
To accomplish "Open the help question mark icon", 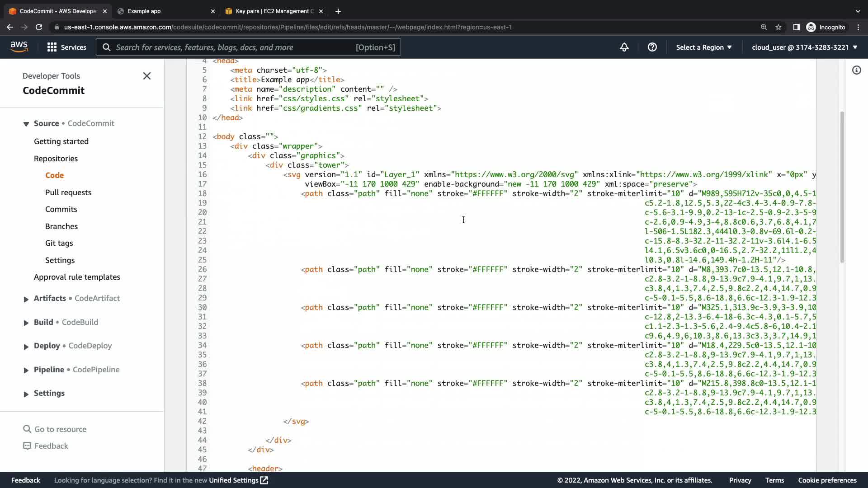I will point(652,47).
